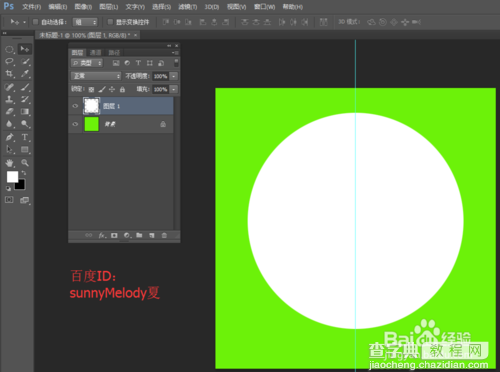Viewport: 500px width, 372px height.
Task: Open the 图像(I) menu
Action: [83, 7]
